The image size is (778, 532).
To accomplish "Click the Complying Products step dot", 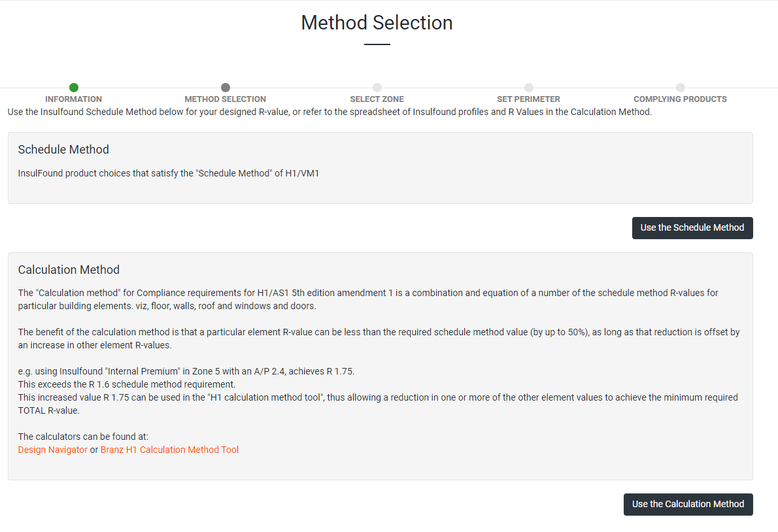I will (681, 88).
